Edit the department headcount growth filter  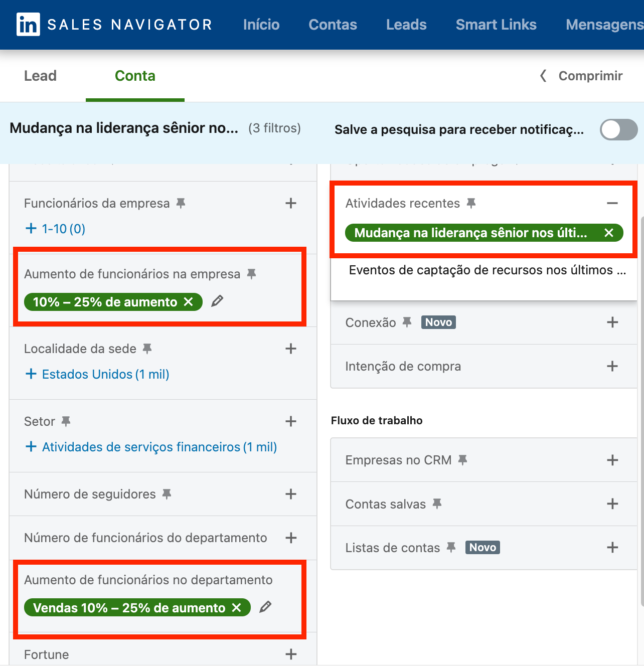[265, 607]
